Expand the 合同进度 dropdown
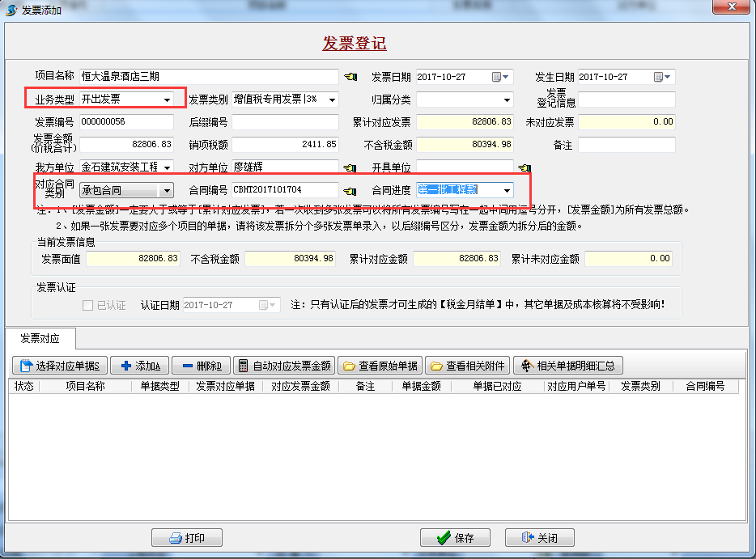 click(507, 191)
